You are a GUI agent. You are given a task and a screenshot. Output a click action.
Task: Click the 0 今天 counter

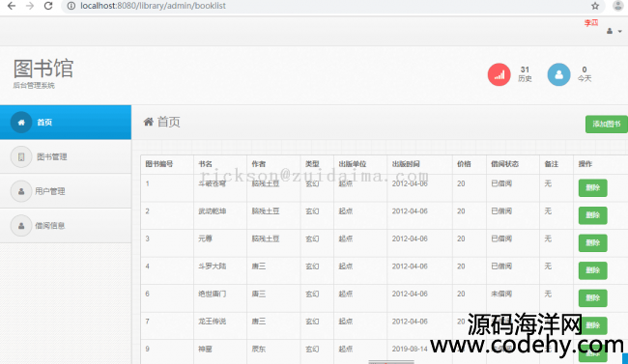pos(585,74)
